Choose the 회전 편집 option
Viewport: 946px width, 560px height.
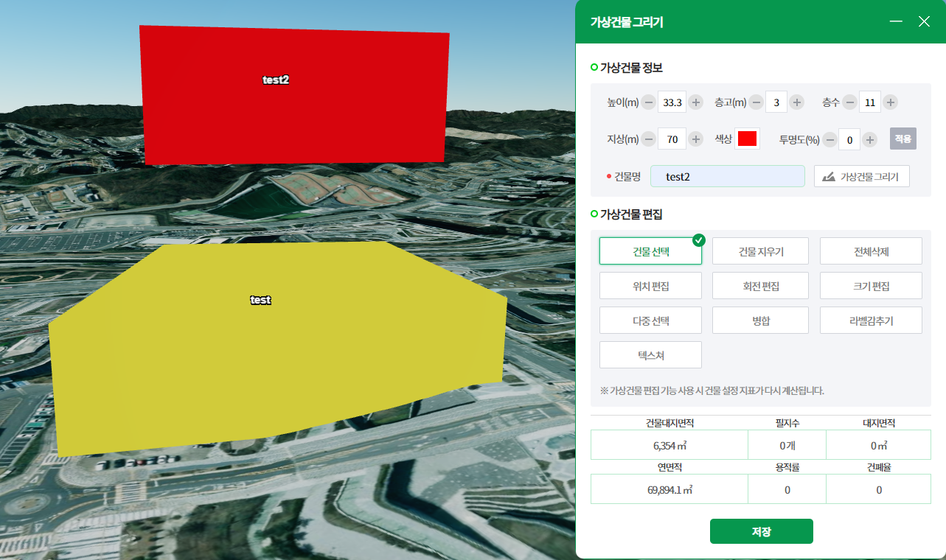(x=760, y=286)
